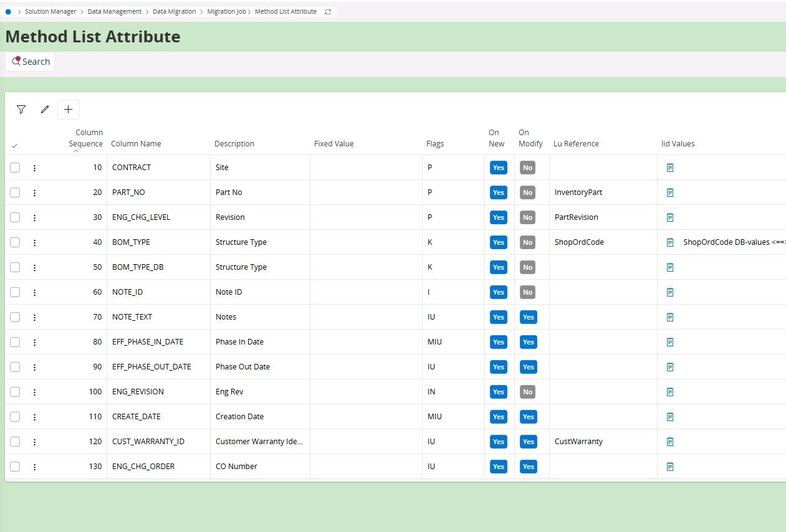Open Iid Values editor for CREATE_DATE row
The width and height of the screenshot is (786, 532).
[x=670, y=417]
